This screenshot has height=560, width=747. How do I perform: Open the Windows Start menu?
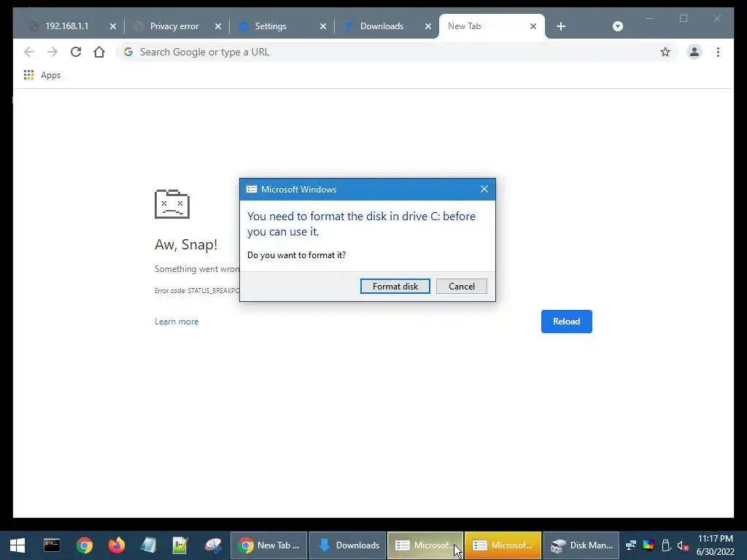coord(18,545)
